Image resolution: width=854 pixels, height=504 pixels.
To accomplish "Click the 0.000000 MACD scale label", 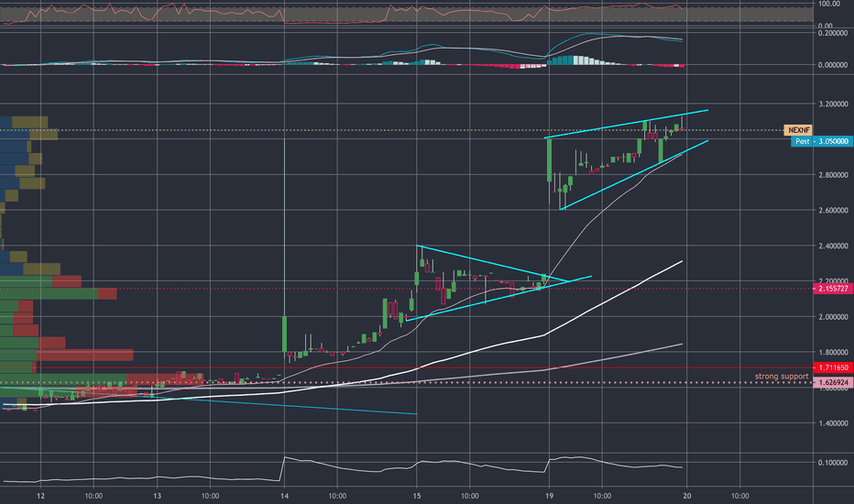I will click(x=833, y=65).
